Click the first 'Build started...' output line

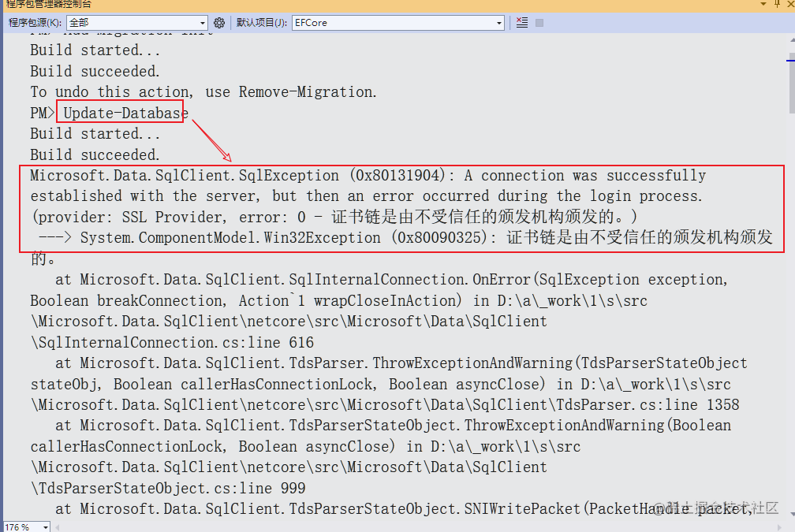click(x=95, y=50)
